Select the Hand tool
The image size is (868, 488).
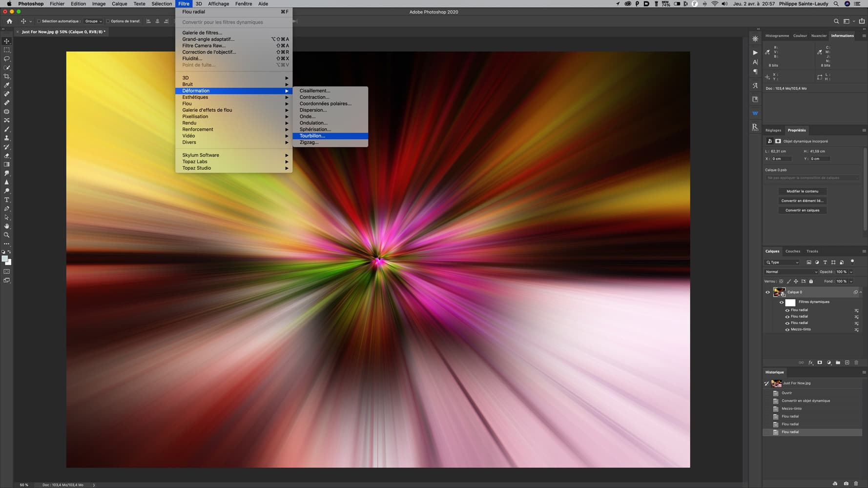click(x=7, y=226)
